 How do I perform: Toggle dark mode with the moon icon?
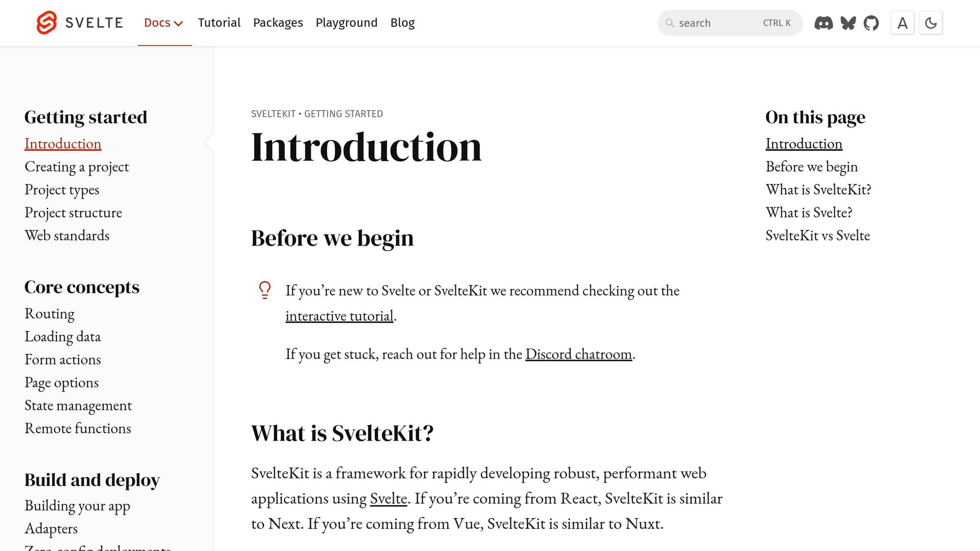(931, 22)
